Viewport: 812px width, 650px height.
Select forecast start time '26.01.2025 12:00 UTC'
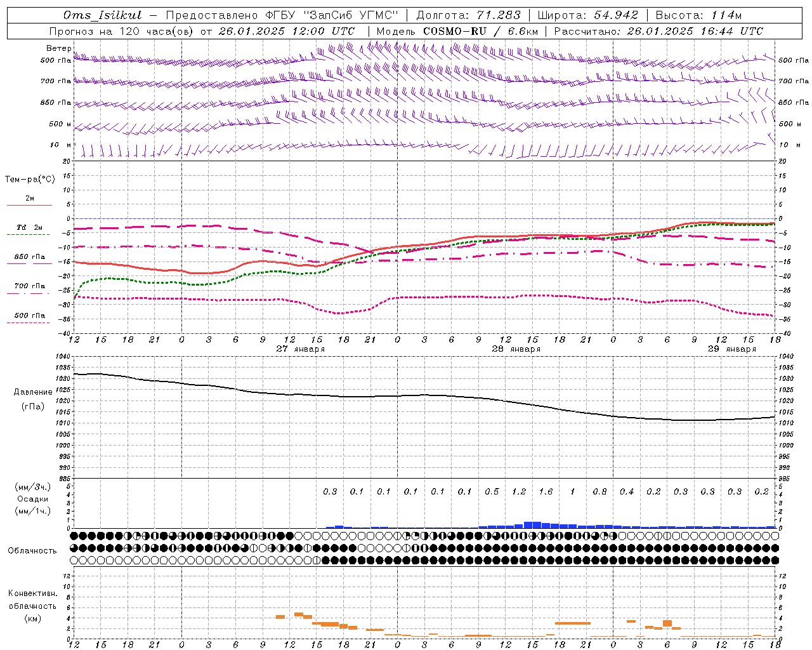pos(286,31)
